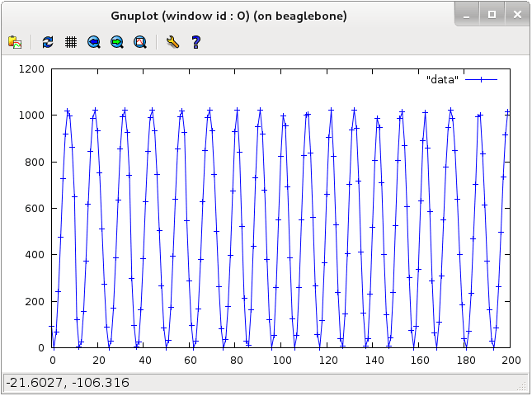Click the x-axis label 140
Image resolution: width=532 pixels, height=396 pixels.
click(x=374, y=361)
